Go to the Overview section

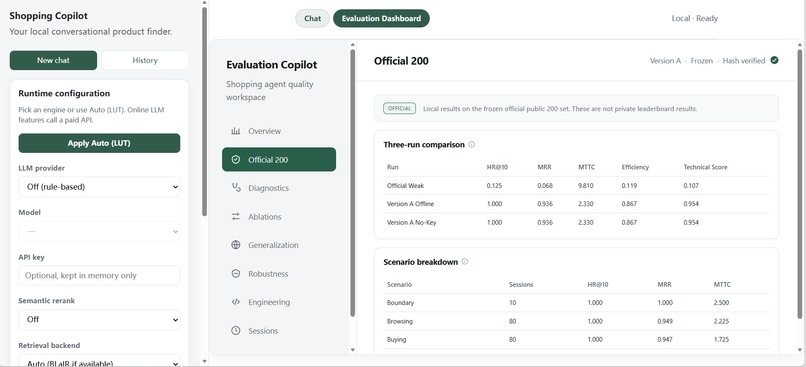click(x=279, y=131)
